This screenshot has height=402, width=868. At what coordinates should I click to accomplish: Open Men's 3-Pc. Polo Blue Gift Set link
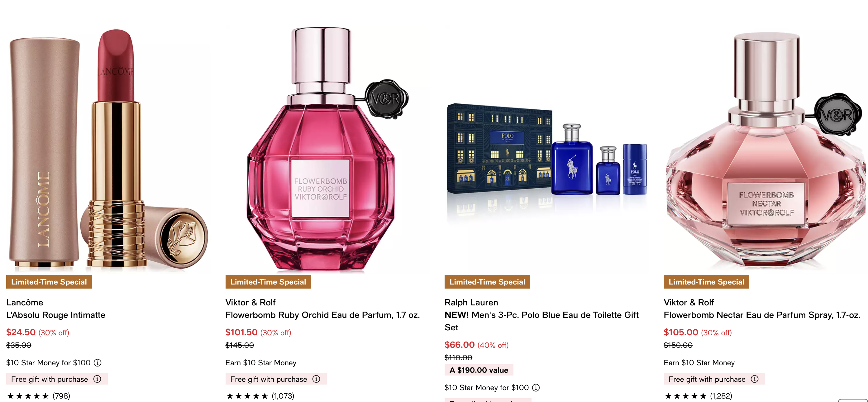541,321
